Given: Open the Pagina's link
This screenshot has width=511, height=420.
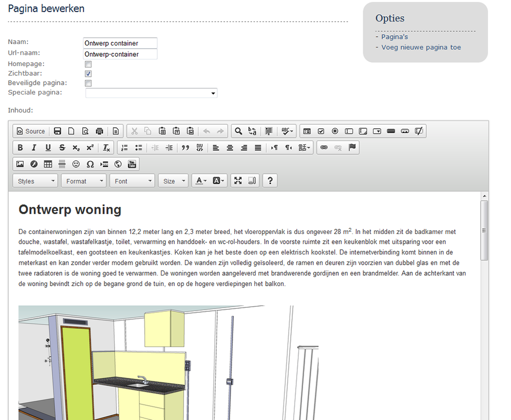Looking at the screenshot, I should click(394, 37).
